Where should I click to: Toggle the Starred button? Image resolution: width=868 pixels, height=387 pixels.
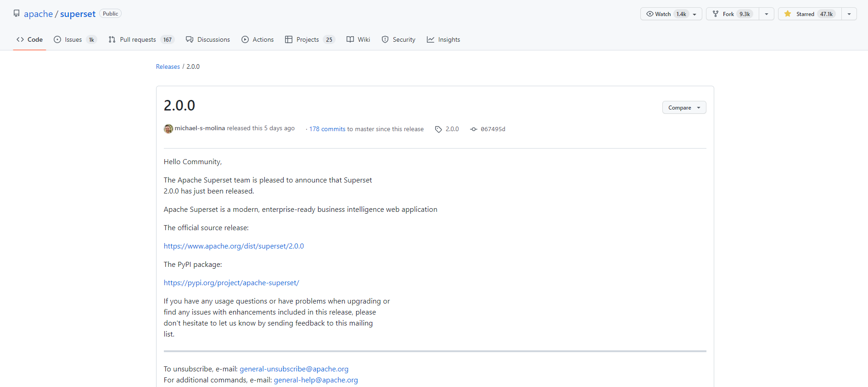pyautogui.click(x=810, y=14)
